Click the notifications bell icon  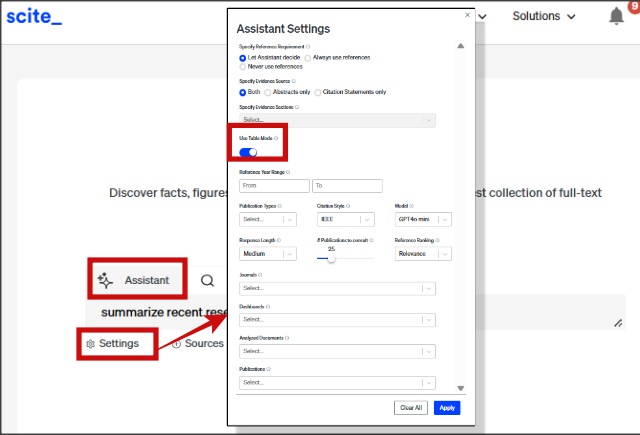616,18
